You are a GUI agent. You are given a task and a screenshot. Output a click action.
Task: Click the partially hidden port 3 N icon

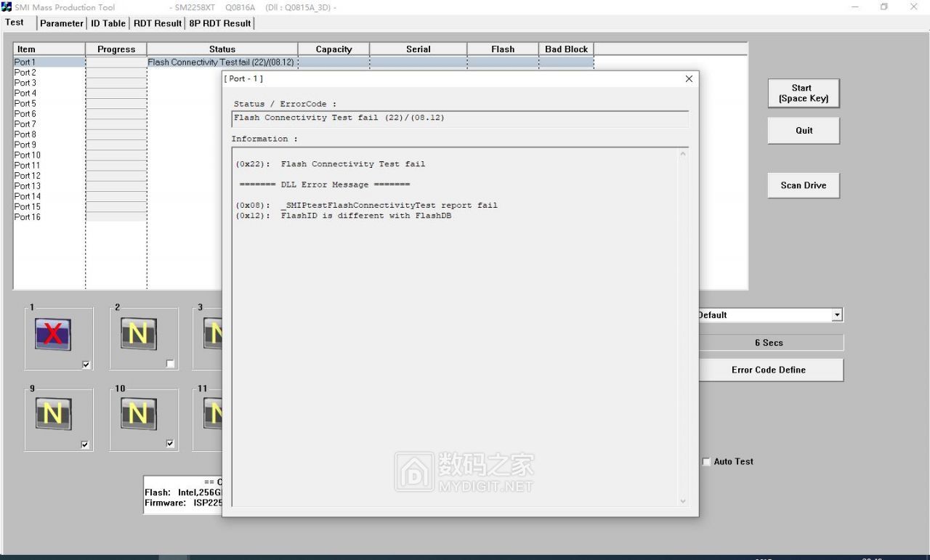click(213, 334)
